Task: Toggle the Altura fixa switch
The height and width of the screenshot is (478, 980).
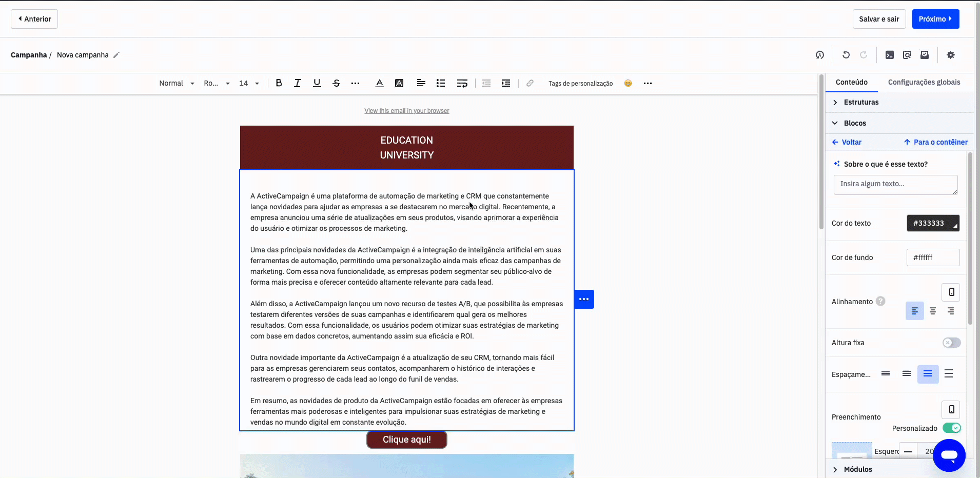Action: (x=951, y=343)
